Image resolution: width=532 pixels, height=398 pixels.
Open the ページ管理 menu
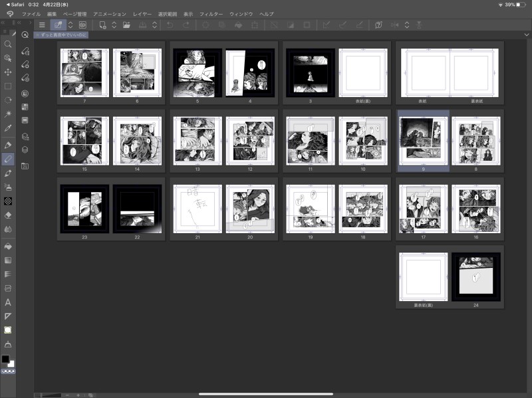coord(75,14)
